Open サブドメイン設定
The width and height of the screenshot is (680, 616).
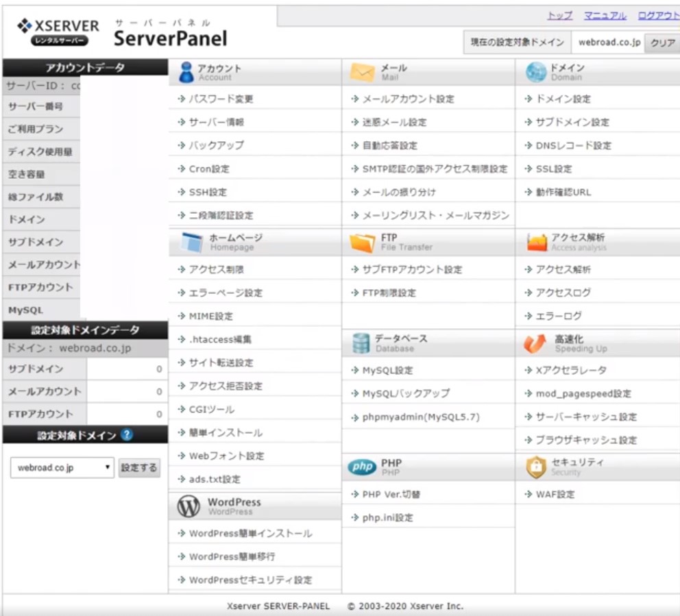(x=572, y=122)
